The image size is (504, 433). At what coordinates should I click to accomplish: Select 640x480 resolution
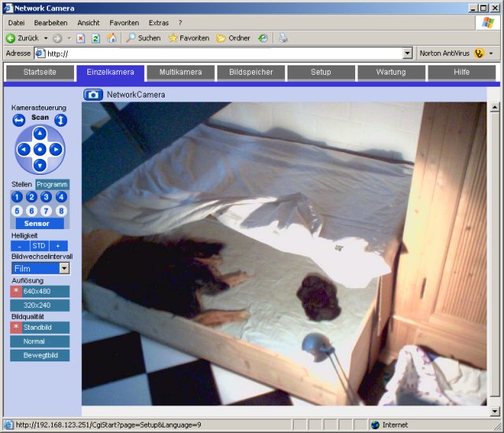tap(39, 291)
